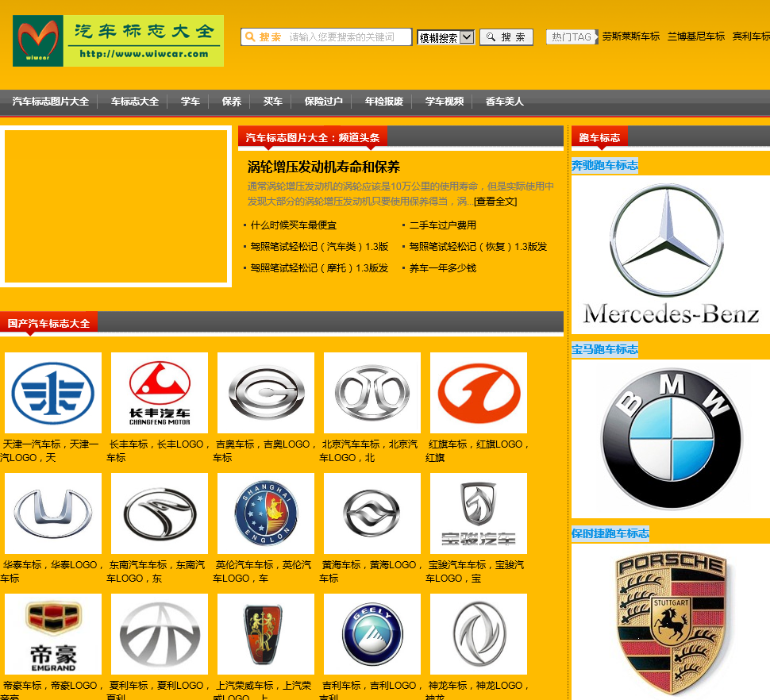Open the blue Geely logo image
770x700 pixels.
coord(372,634)
